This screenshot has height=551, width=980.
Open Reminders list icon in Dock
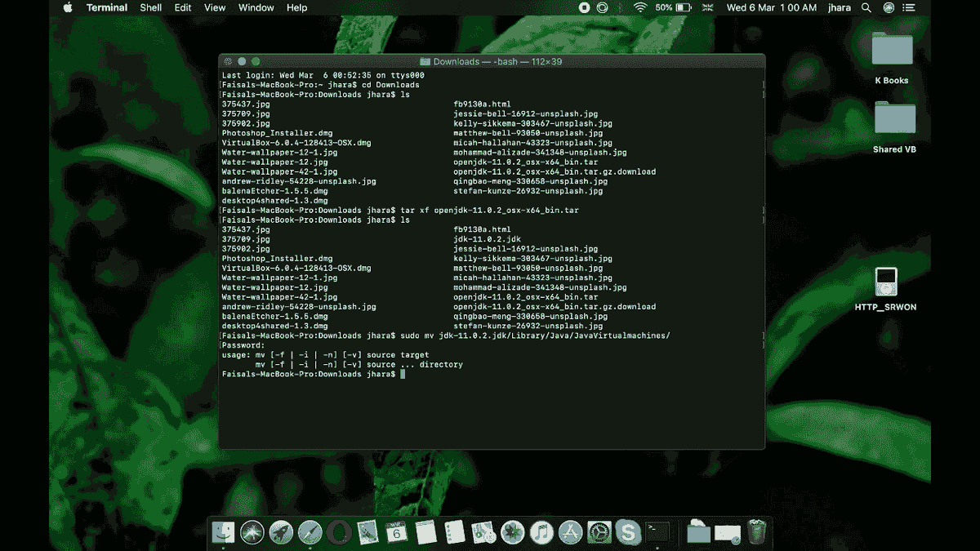(455, 532)
